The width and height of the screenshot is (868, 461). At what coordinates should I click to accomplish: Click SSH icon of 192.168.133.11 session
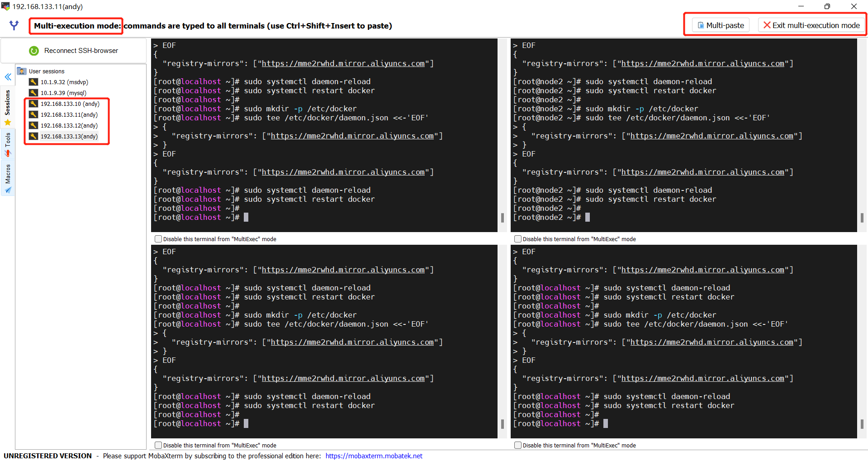pos(33,114)
